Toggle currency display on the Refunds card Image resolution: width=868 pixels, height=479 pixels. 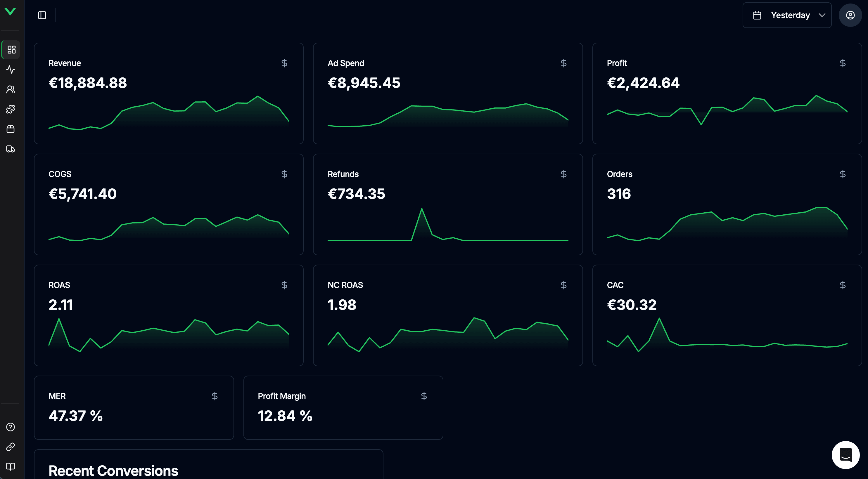tap(564, 174)
